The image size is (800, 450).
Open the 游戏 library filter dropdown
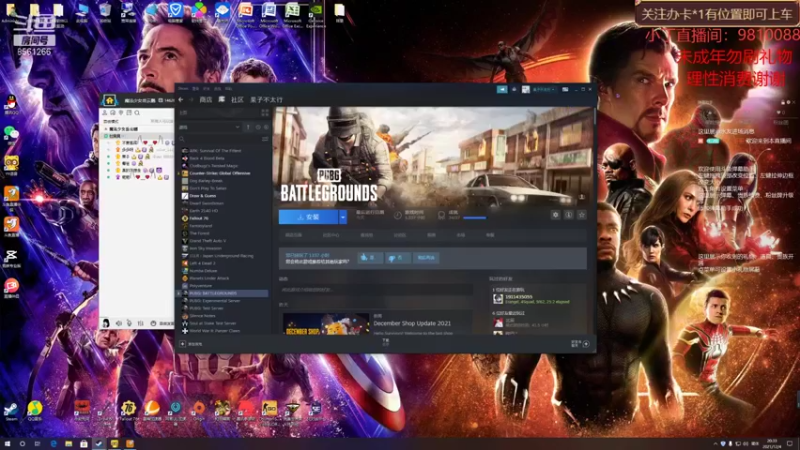[209, 127]
